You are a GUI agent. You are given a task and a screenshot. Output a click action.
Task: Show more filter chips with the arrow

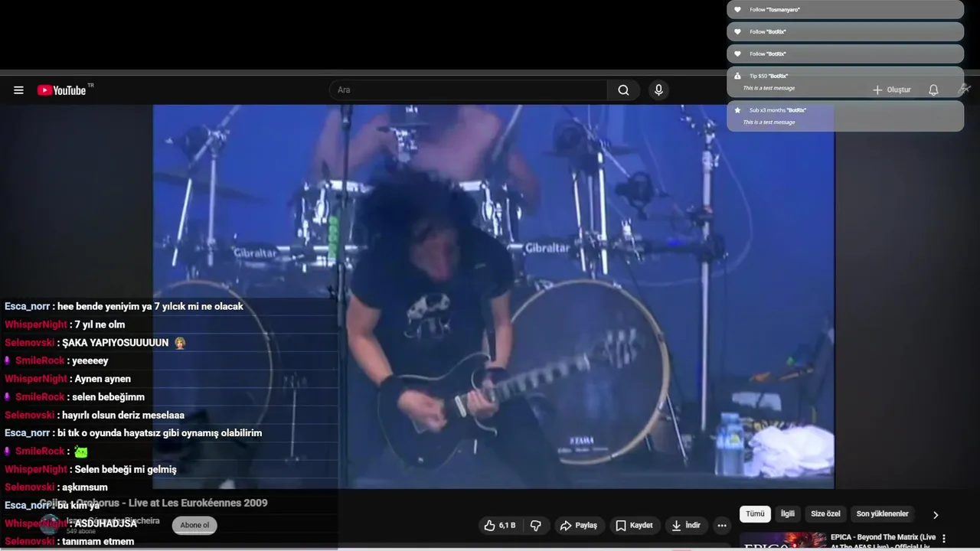coord(935,514)
